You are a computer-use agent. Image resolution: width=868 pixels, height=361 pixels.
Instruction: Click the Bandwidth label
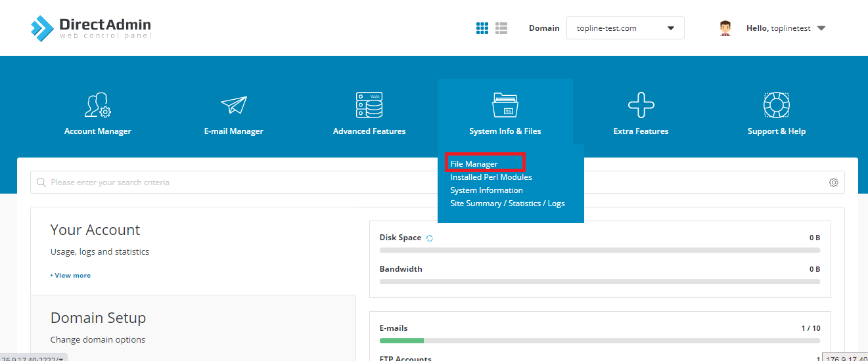click(x=401, y=269)
